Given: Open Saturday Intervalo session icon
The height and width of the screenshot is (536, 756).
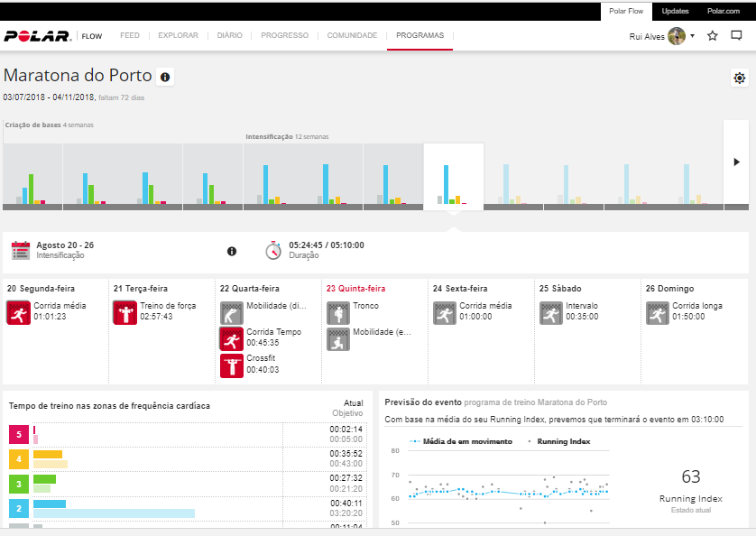Looking at the screenshot, I should click(551, 312).
